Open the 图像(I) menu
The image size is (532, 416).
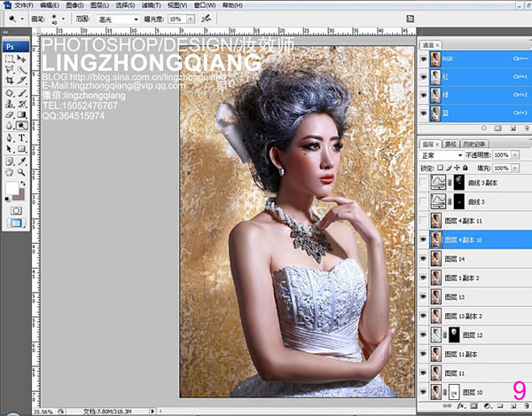pos(74,5)
